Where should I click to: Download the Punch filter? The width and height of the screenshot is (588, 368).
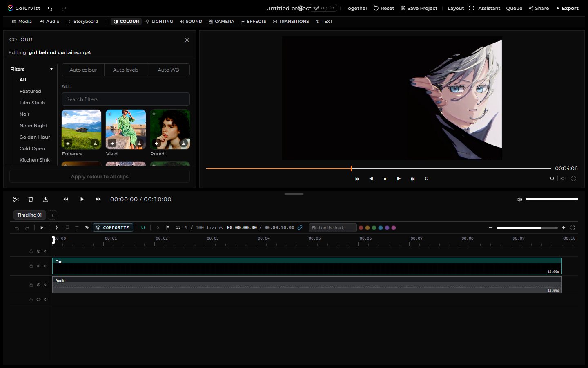pos(184,143)
